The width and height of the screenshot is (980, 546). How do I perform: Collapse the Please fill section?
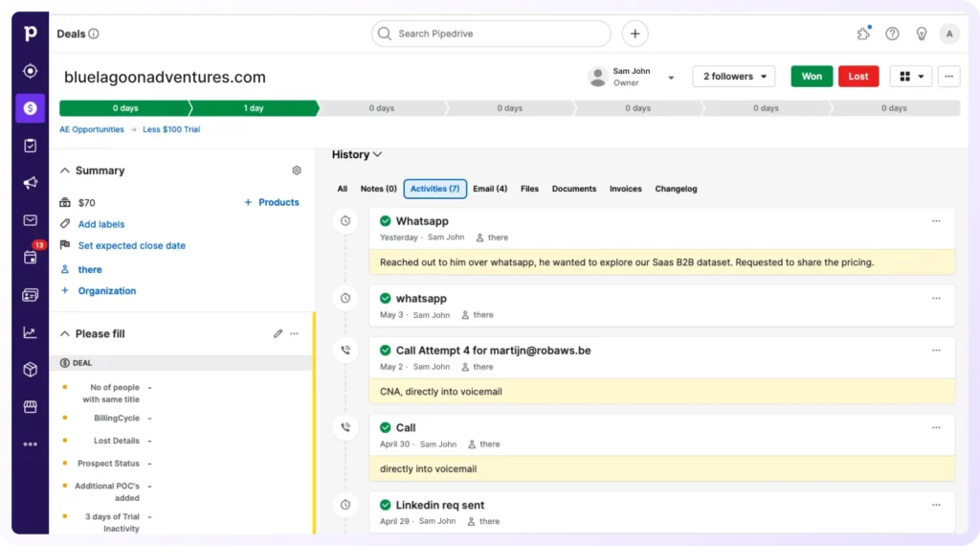[x=64, y=333]
